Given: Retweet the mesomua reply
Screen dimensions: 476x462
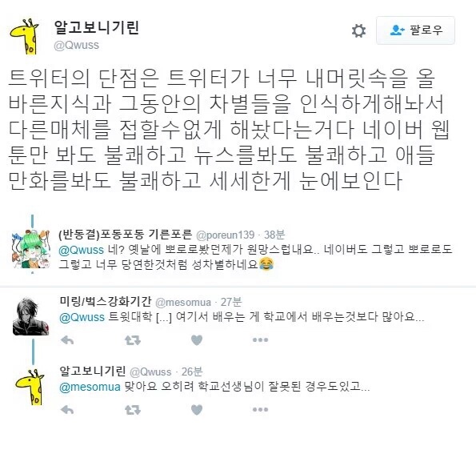Looking at the screenshot, I should (133, 340).
